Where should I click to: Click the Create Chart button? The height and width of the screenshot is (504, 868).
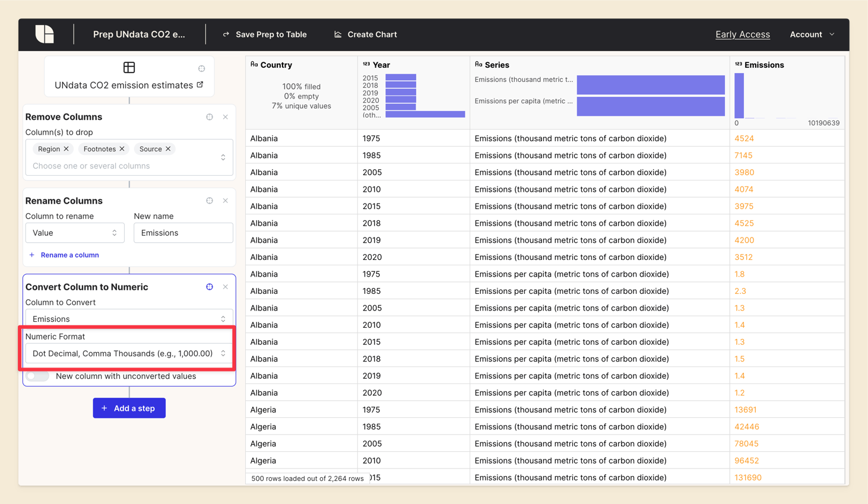[x=365, y=34]
